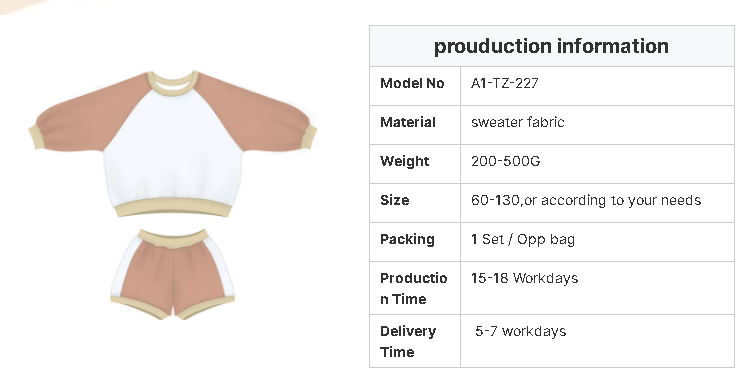This screenshot has height=384, width=756.
Task: Click the Size label cell
Action: coord(415,203)
